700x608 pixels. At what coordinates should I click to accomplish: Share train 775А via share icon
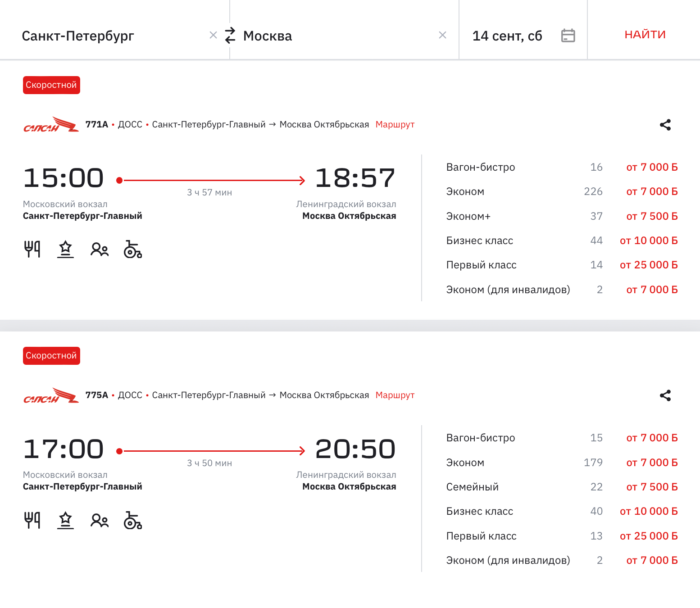pyautogui.click(x=665, y=395)
